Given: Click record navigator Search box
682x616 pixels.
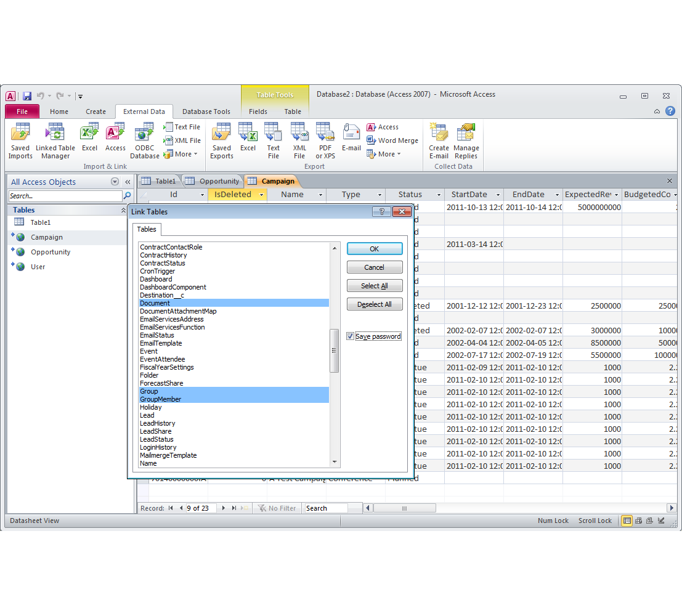Looking at the screenshot, I should [326, 508].
